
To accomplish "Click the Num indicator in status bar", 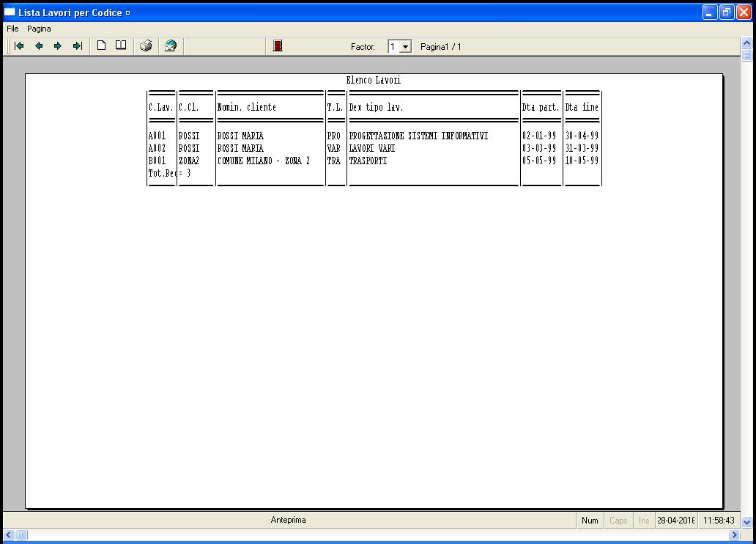I will tap(590, 521).
